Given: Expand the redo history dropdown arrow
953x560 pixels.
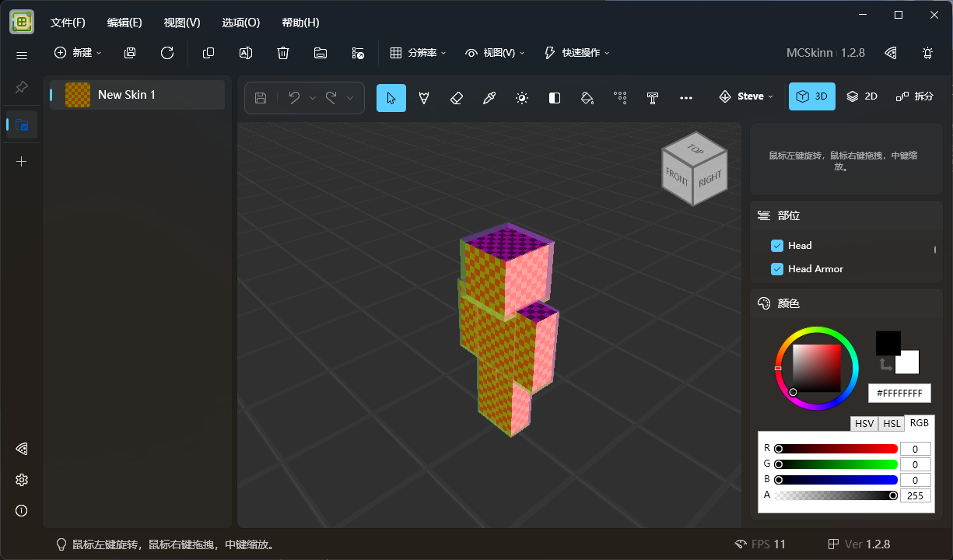Looking at the screenshot, I should coord(350,98).
